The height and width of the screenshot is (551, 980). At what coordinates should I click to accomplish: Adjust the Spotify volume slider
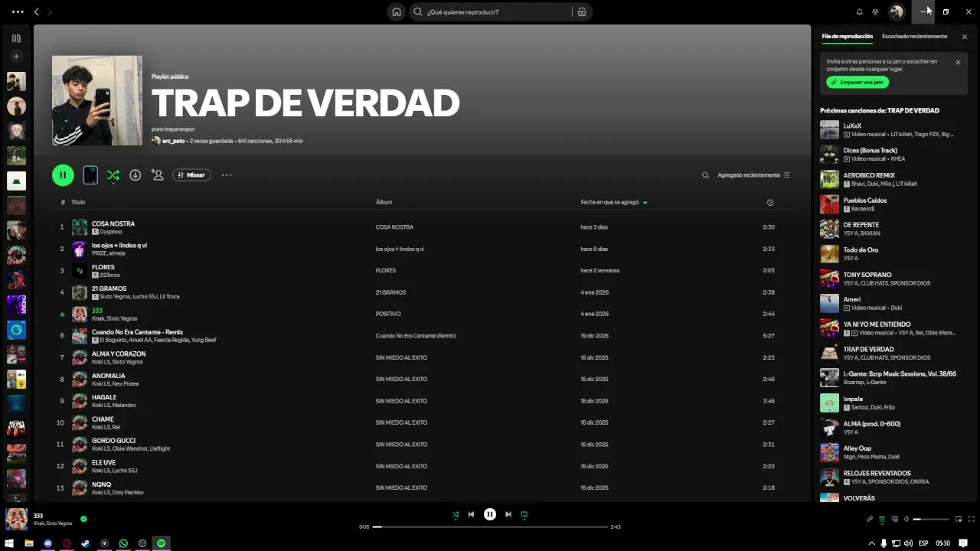coord(931,520)
